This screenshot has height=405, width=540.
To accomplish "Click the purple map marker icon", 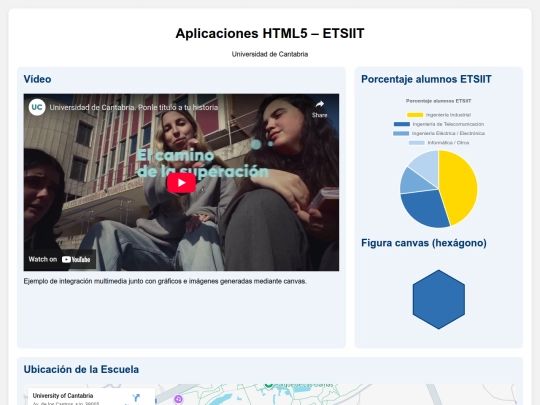I will [x=178, y=399].
